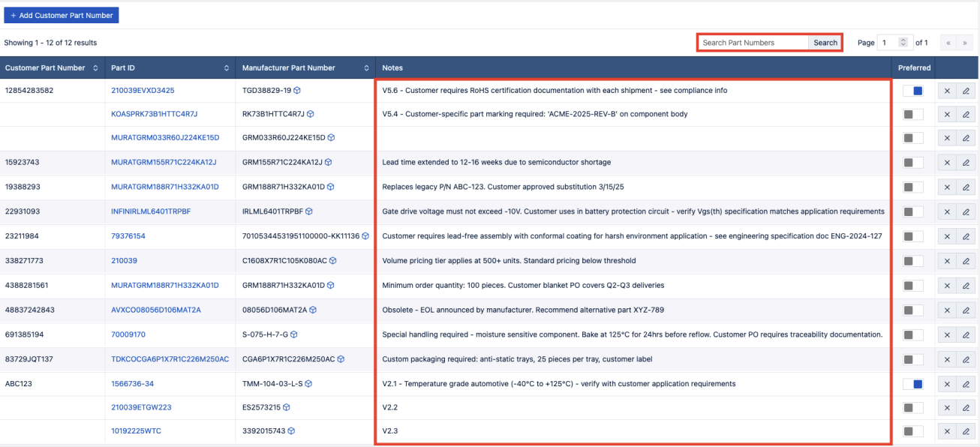Enable Preferred toggle for KOASPRK73B1HTTC4R7J
Viewport: 980px width, 447px height.
pos(913,115)
